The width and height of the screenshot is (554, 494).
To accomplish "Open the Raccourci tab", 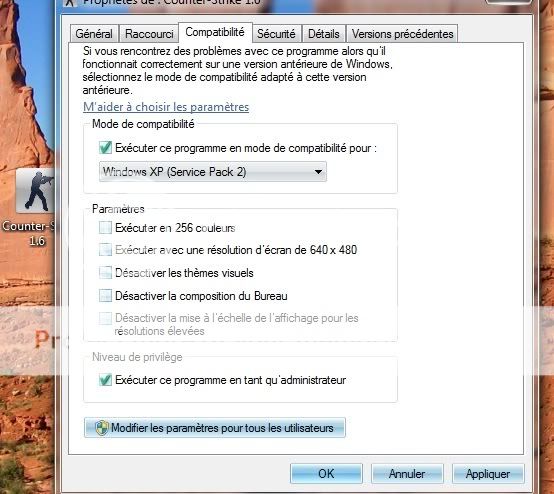I will coord(149,34).
